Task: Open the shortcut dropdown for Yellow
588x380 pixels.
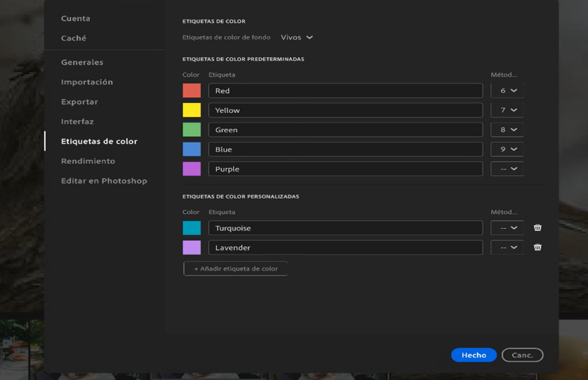Action: [x=507, y=110]
